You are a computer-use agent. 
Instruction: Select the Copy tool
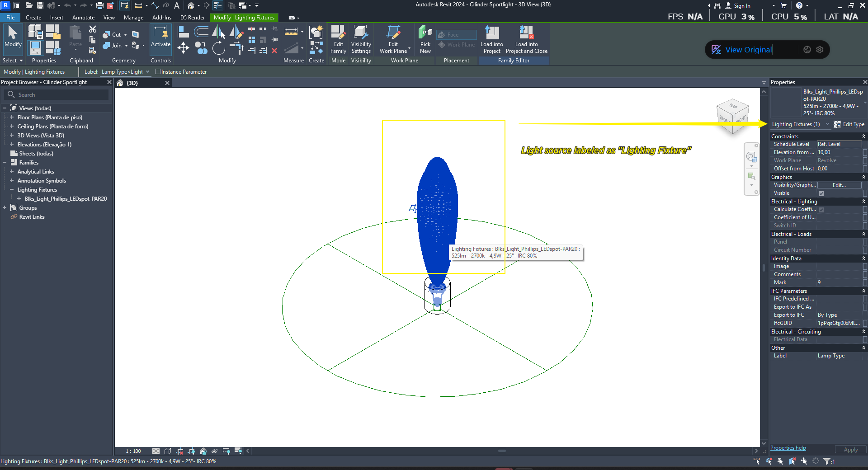tap(201, 47)
